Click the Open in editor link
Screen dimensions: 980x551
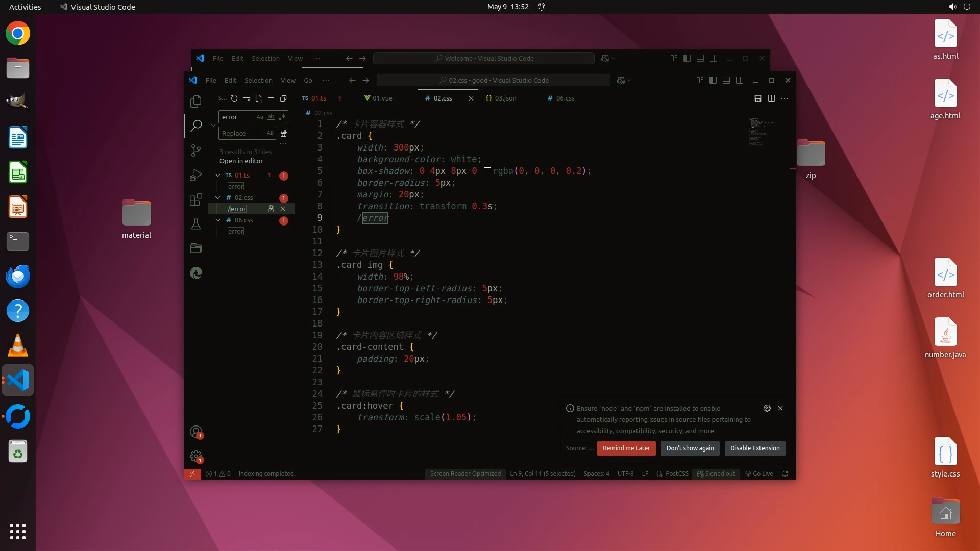point(241,161)
